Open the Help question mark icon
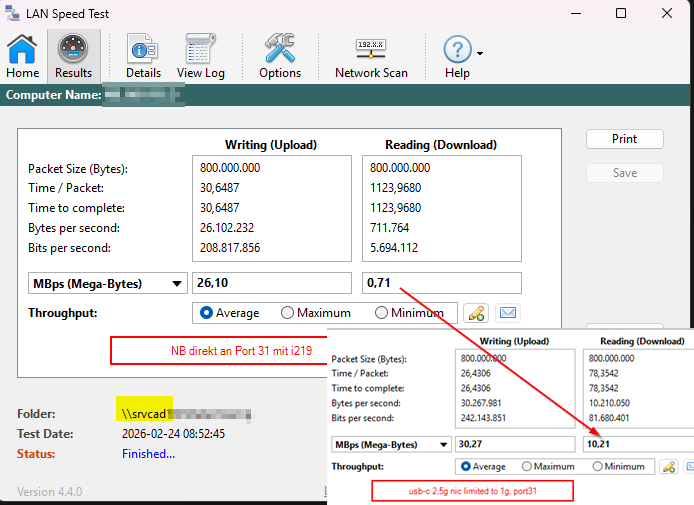This screenshot has height=505, width=694. 457,50
